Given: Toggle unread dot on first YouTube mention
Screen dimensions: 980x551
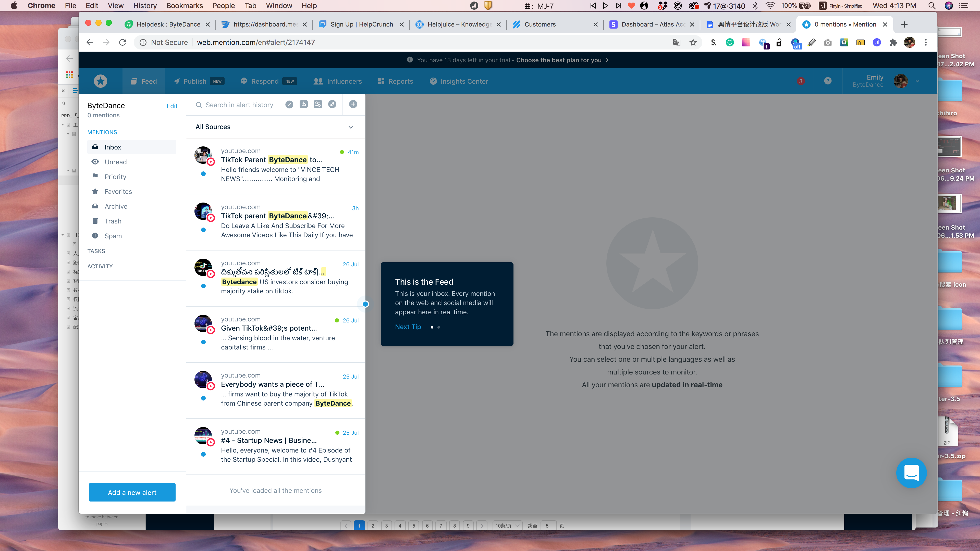Looking at the screenshot, I should click(204, 174).
